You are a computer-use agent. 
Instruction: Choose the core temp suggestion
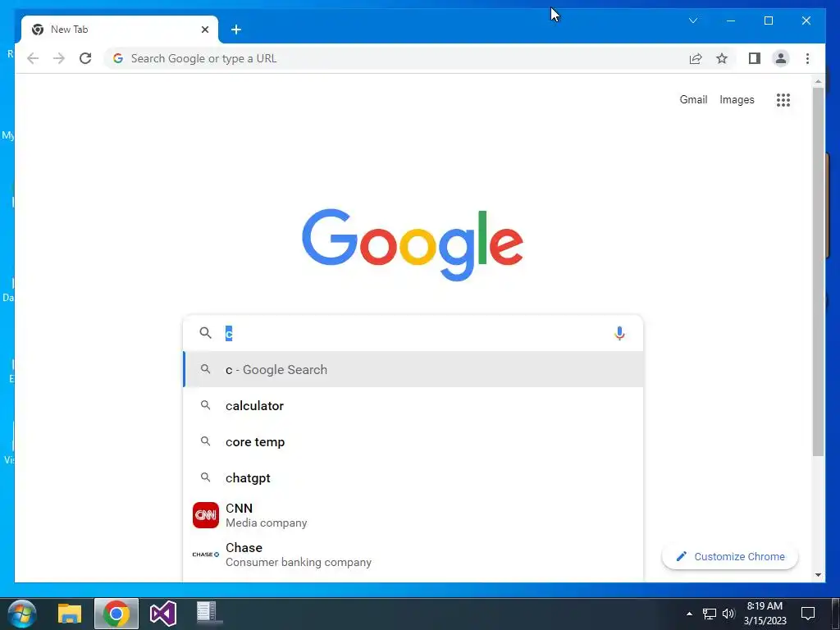(x=413, y=442)
